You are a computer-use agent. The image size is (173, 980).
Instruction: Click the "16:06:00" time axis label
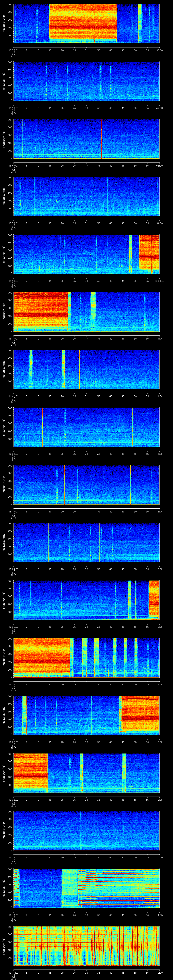13,684
